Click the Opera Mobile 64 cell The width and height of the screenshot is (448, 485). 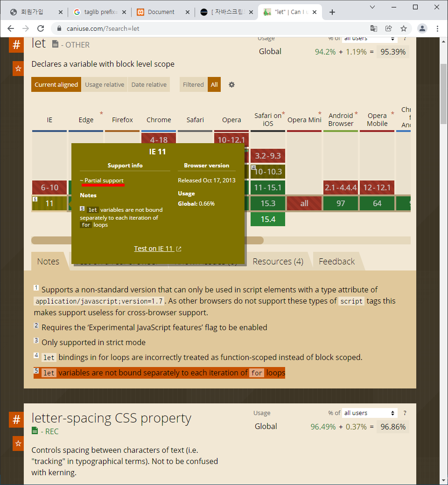[x=377, y=203]
